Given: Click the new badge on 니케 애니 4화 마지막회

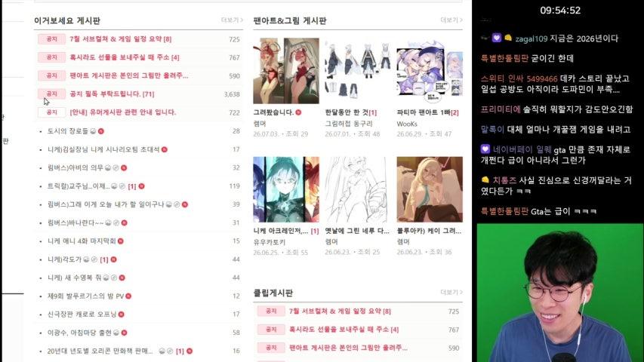Looking at the screenshot, I should tap(121, 241).
